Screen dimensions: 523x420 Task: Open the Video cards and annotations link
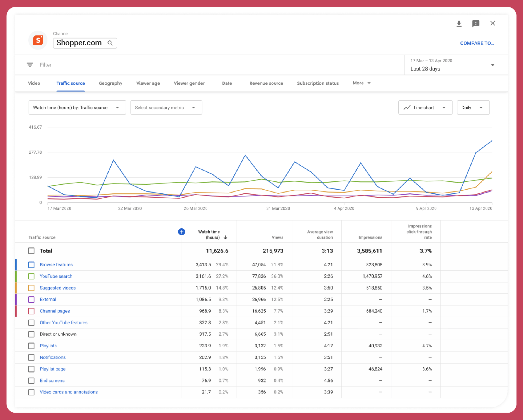click(x=69, y=392)
